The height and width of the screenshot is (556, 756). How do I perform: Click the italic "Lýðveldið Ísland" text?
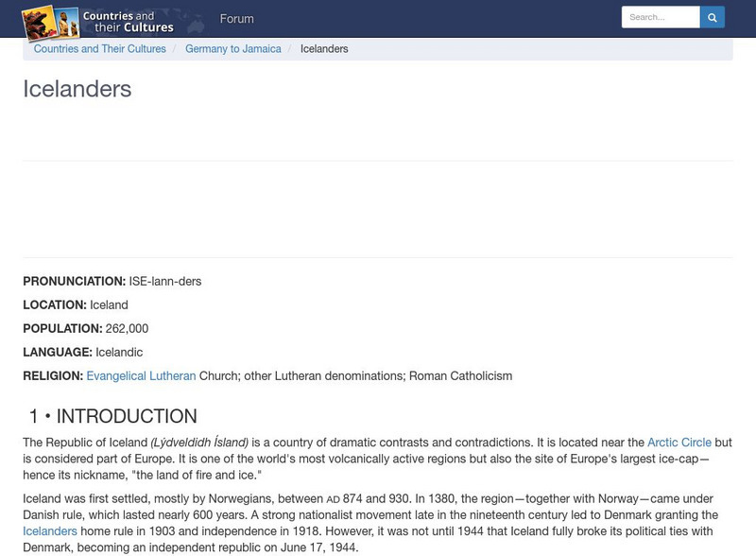point(199,443)
